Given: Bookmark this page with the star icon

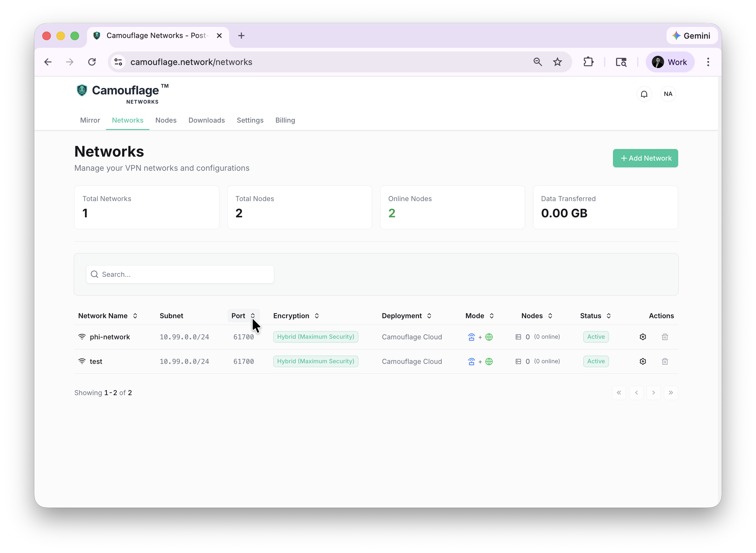Looking at the screenshot, I should point(557,62).
